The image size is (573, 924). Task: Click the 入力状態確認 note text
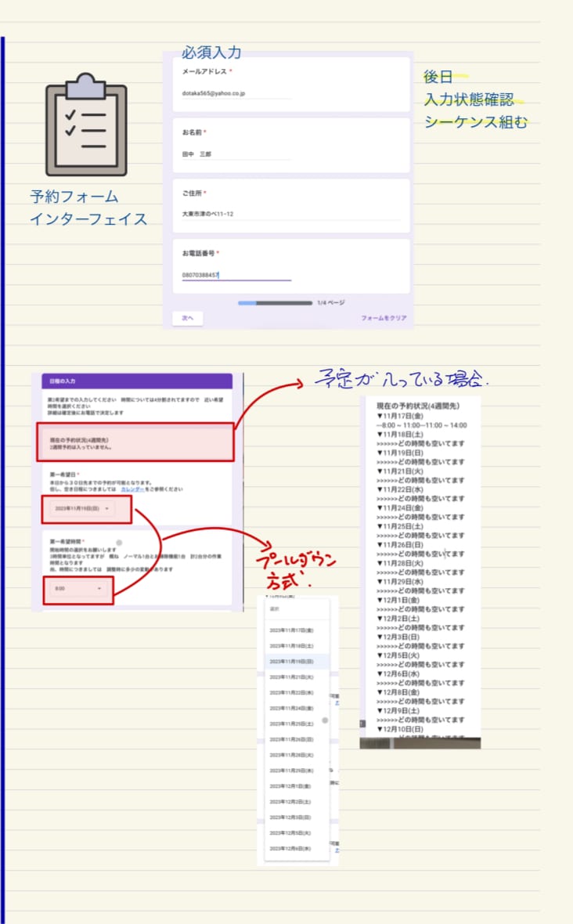click(x=470, y=99)
